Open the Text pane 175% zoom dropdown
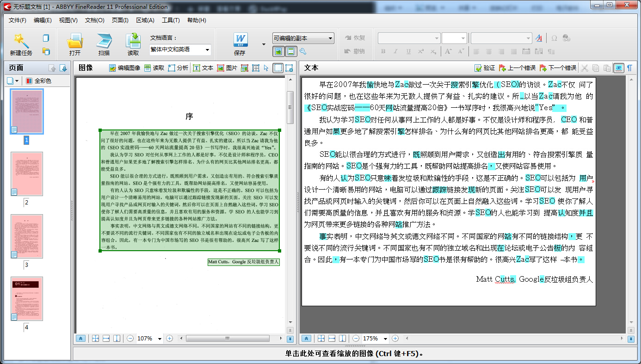Screen dimensions: 641x364 (385, 339)
